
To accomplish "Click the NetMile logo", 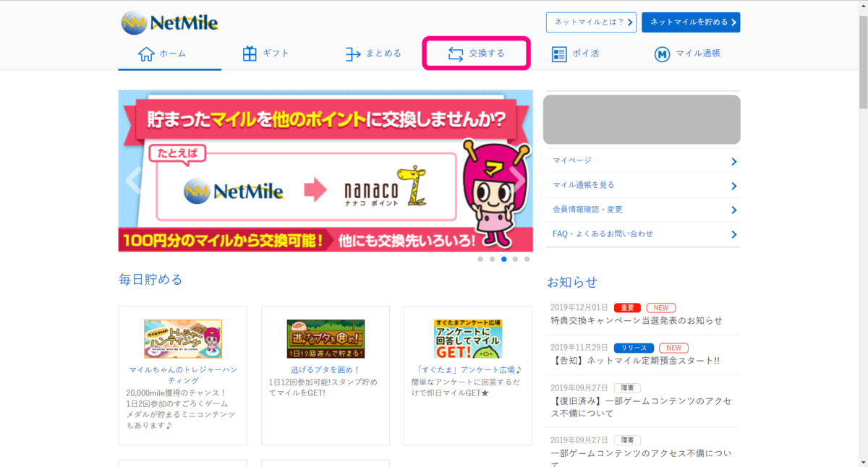I will tap(169, 23).
